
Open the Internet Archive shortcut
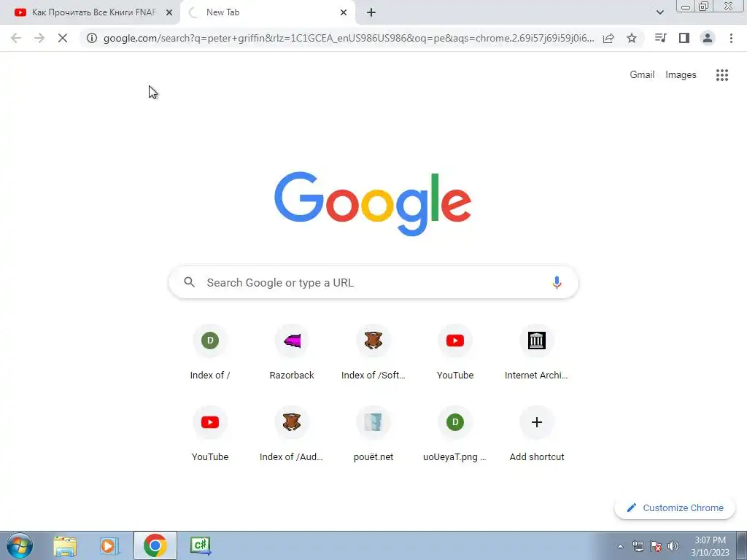tap(536, 353)
